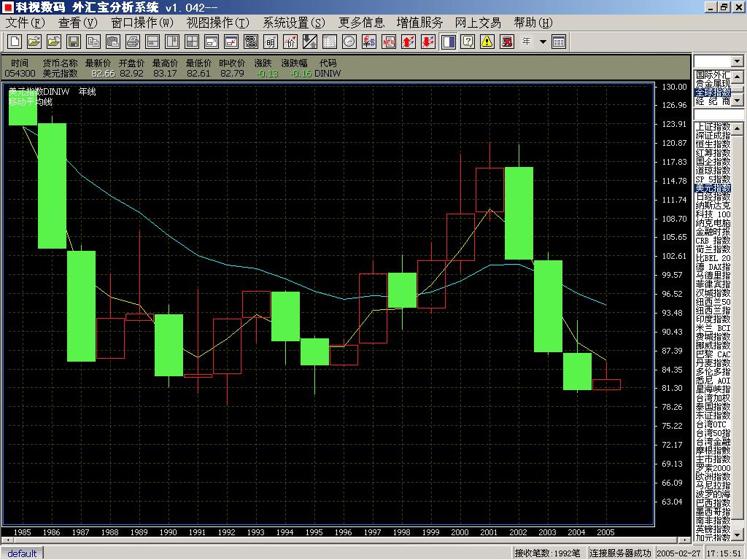Click the New blank document icon
Viewport: 747px width, 560px height.
click(15, 42)
